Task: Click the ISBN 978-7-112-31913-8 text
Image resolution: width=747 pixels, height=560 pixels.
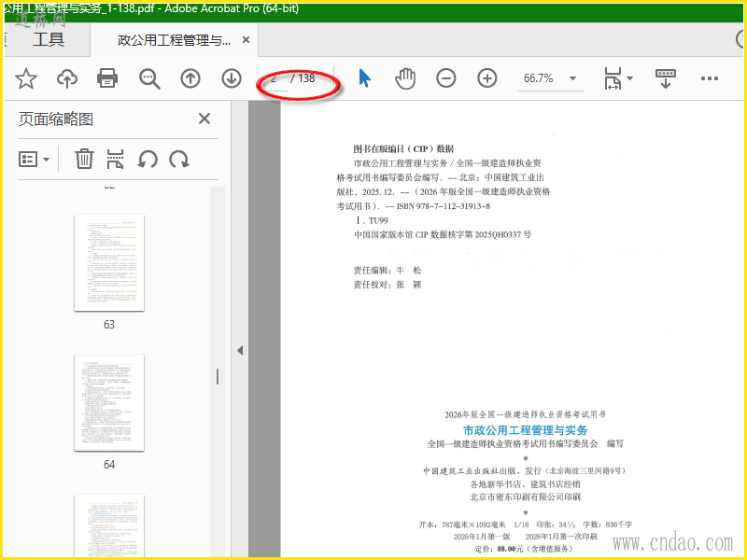Action: pyautogui.click(x=443, y=206)
